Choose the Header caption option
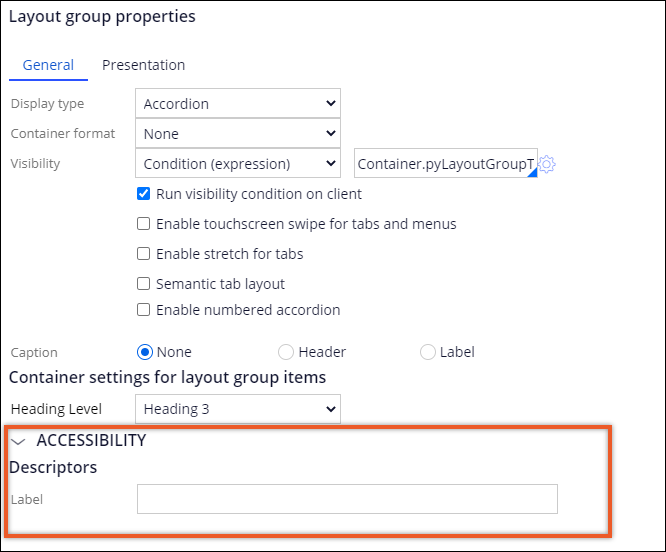666x552 pixels. pyautogui.click(x=286, y=352)
